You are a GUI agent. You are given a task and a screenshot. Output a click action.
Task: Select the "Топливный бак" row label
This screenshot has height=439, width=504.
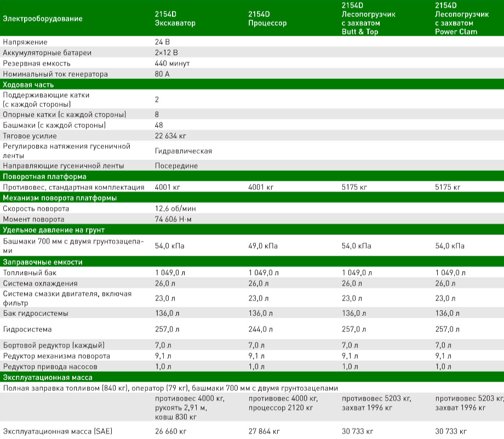click(x=30, y=273)
